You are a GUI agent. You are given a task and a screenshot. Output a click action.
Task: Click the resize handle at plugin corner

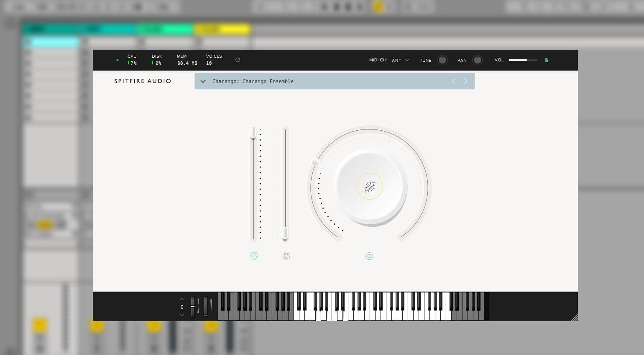tap(574, 317)
